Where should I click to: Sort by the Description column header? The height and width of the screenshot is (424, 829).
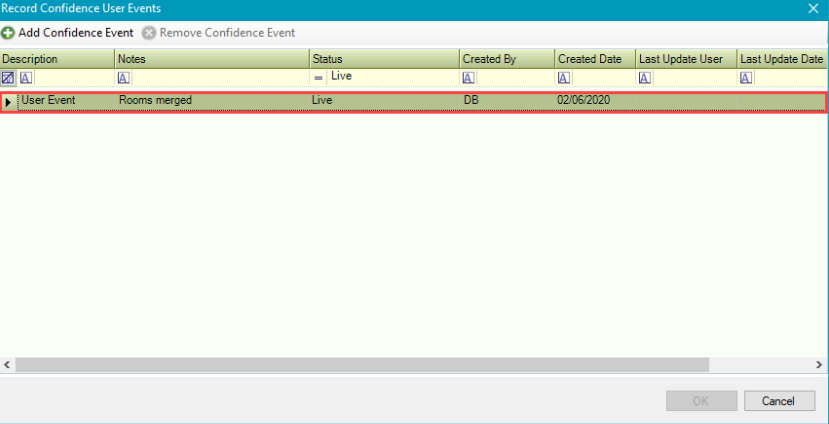[x=57, y=59]
